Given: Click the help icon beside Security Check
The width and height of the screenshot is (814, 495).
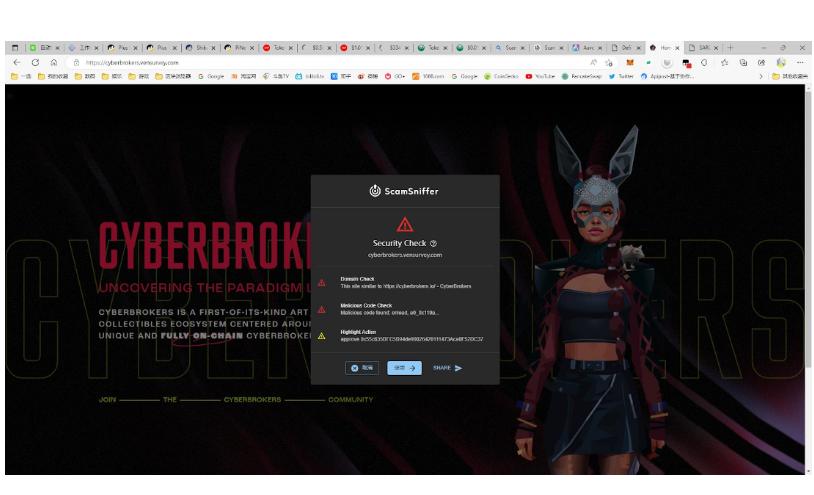Looking at the screenshot, I should click(433, 243).
